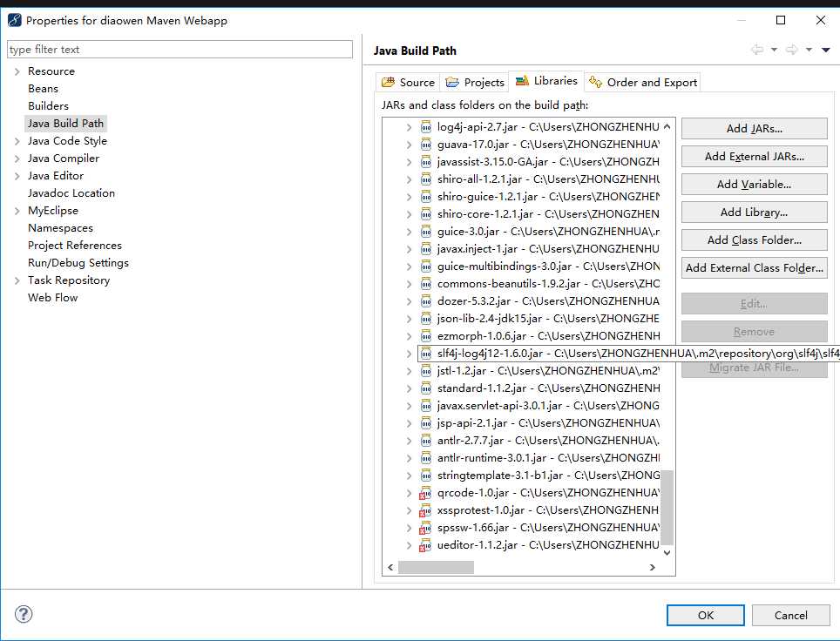Click Add External Class Folder... button
Viewport: 840px width, 641px height.
(x=755, y=267)
